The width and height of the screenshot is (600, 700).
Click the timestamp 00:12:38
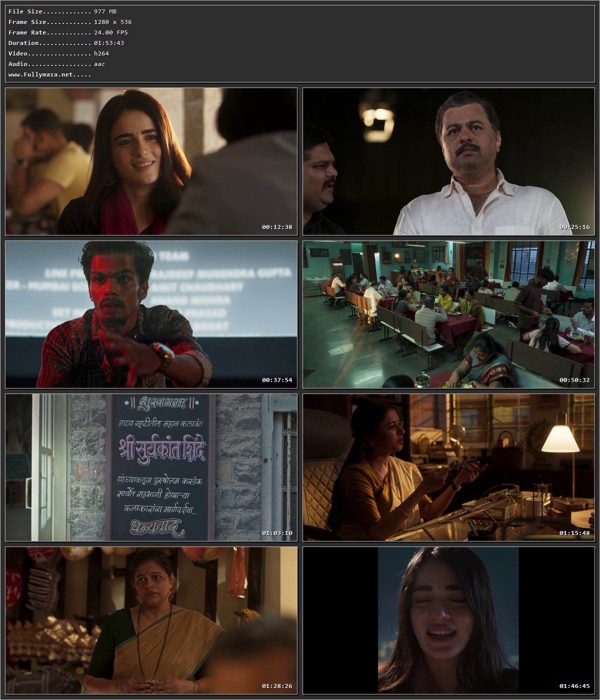pyautogui.click(x=277, y=227)
